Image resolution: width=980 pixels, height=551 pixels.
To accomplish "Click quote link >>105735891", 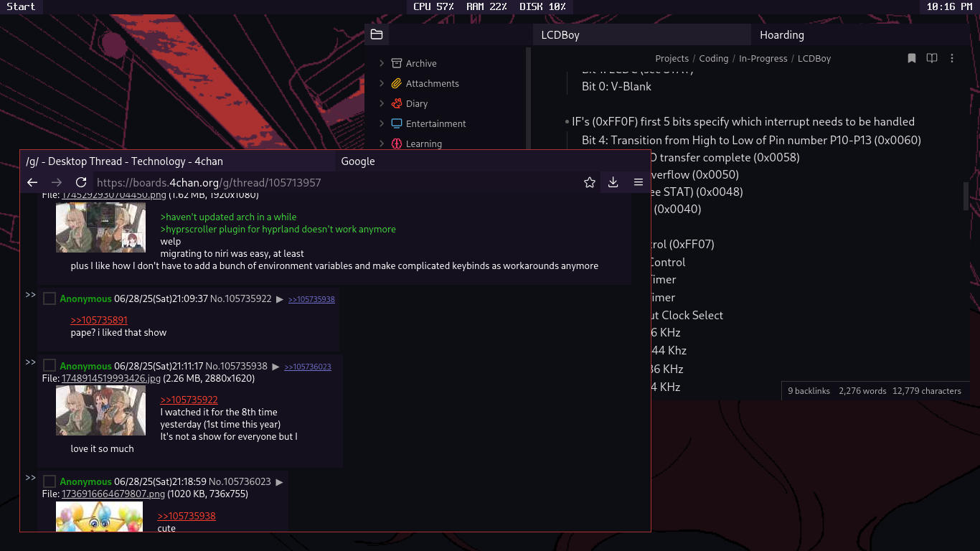I will click(99, 320).
